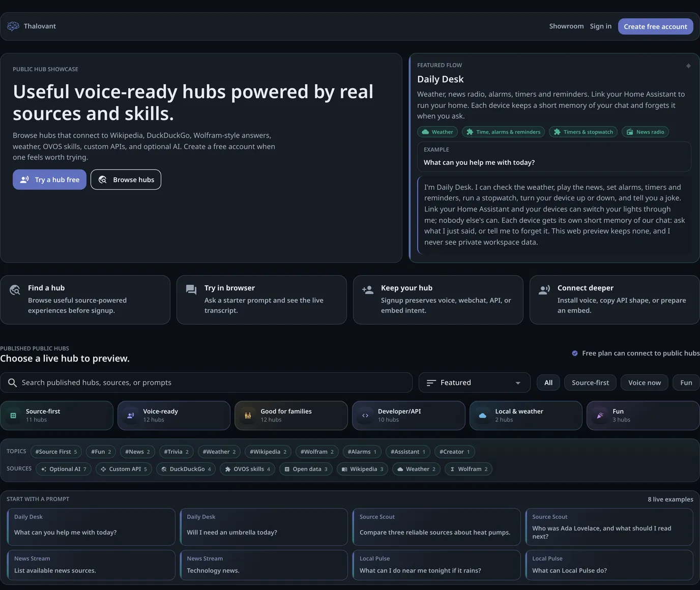
Task: Toggle the Optional AI source chip
Action: point(64,469)
